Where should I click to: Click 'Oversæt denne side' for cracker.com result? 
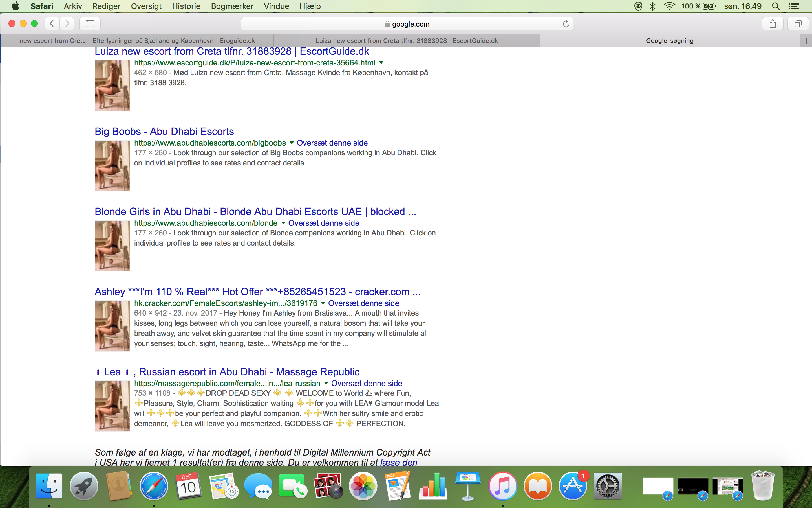click(364, 303)
